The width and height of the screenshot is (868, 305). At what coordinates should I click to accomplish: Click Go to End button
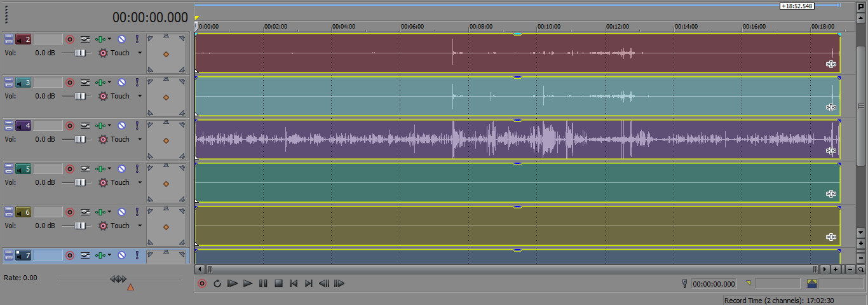309,283
